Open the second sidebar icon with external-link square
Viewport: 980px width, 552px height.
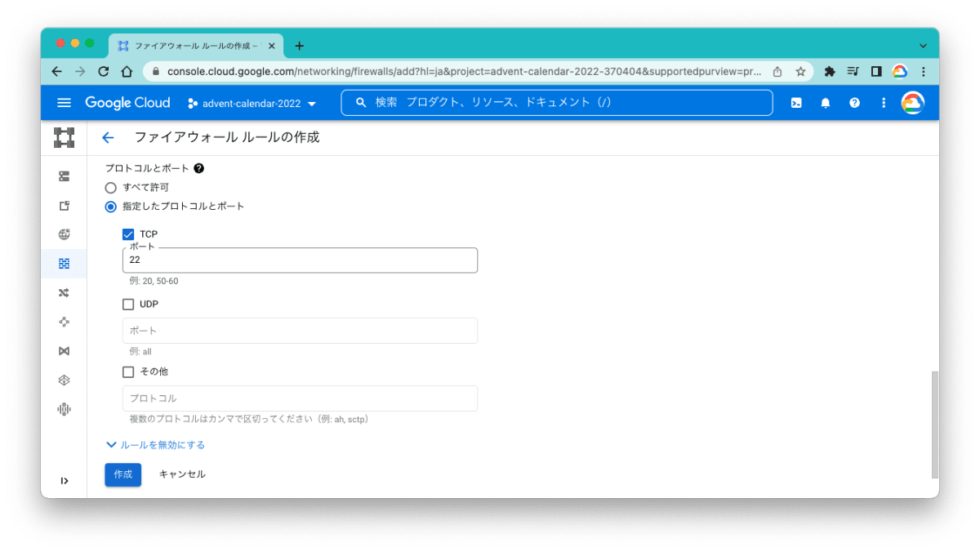pyautogui.click(x=64, y=205)
